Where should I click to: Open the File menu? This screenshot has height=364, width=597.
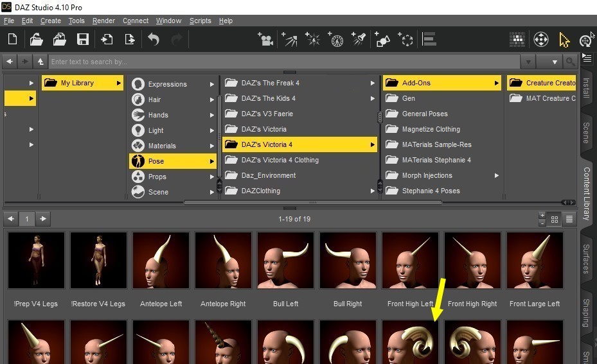(x=9, y=21)
